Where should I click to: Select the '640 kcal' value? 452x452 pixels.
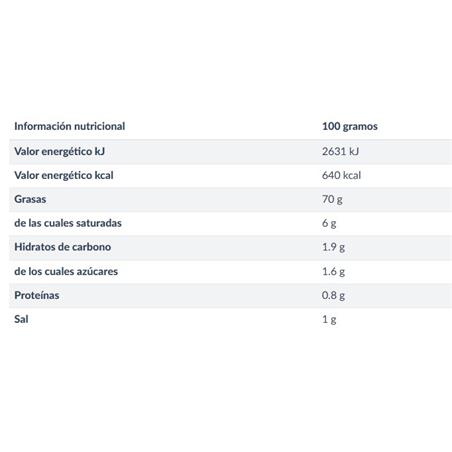[341, 175]
